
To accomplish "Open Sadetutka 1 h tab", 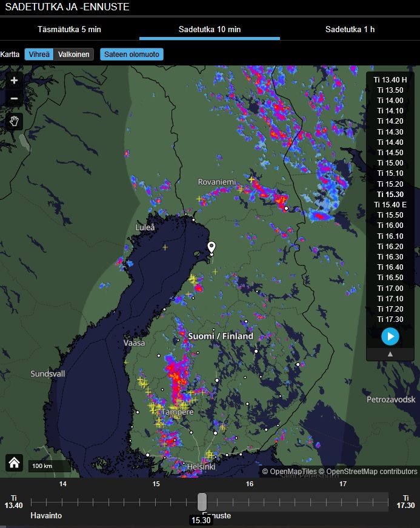I will (350, 29).
